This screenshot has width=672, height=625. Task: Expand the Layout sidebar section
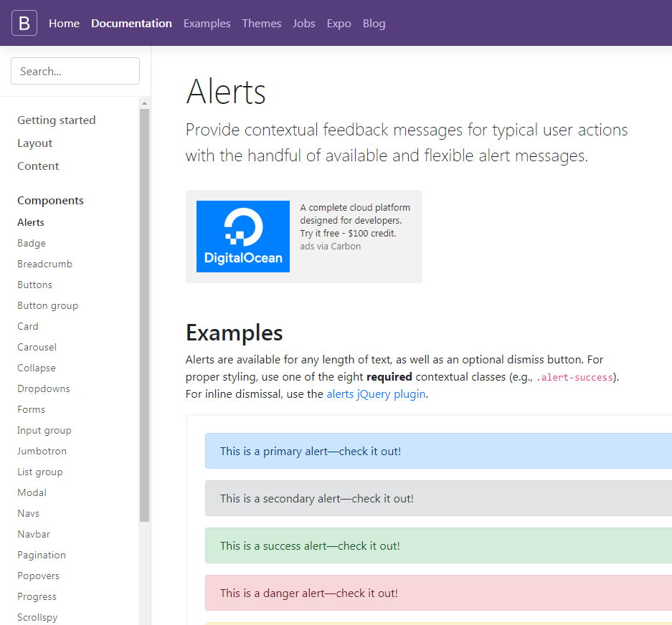coord(35,143)
